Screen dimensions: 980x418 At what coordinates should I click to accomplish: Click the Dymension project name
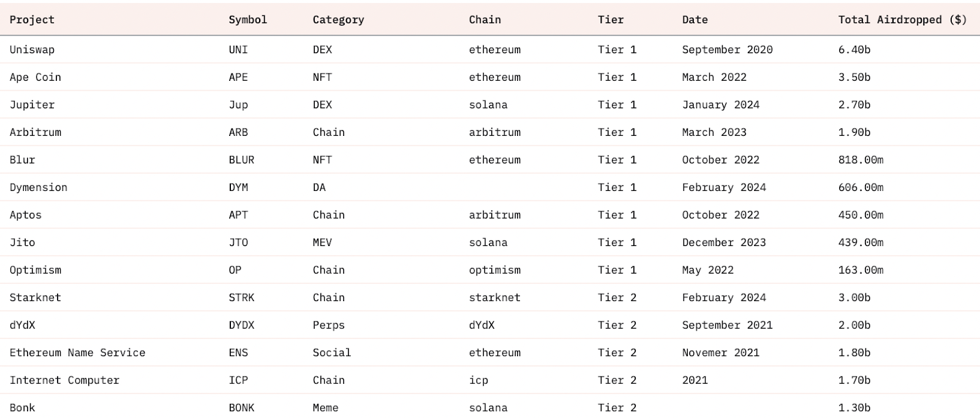[x=39, y=187]
